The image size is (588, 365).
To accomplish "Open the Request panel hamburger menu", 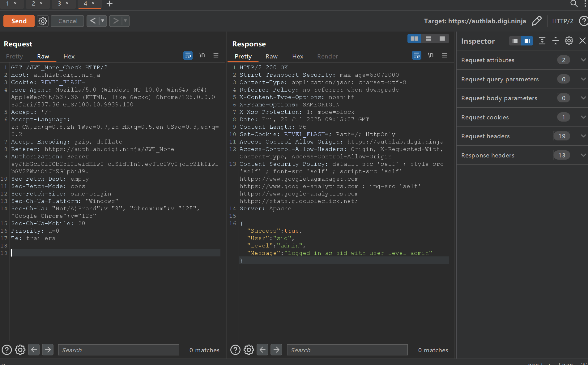I will pyautogui.click(x=216, y=55).
